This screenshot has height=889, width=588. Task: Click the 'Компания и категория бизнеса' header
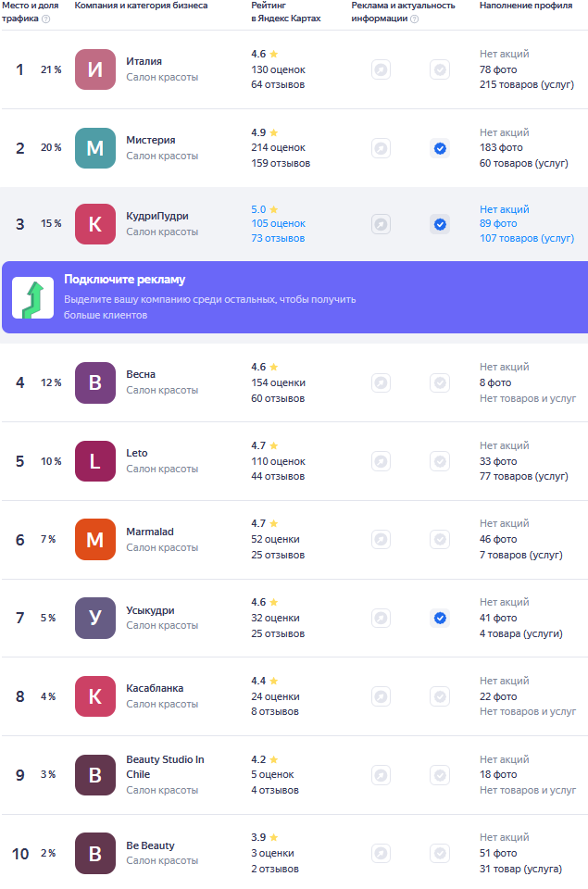click(141, 6)
